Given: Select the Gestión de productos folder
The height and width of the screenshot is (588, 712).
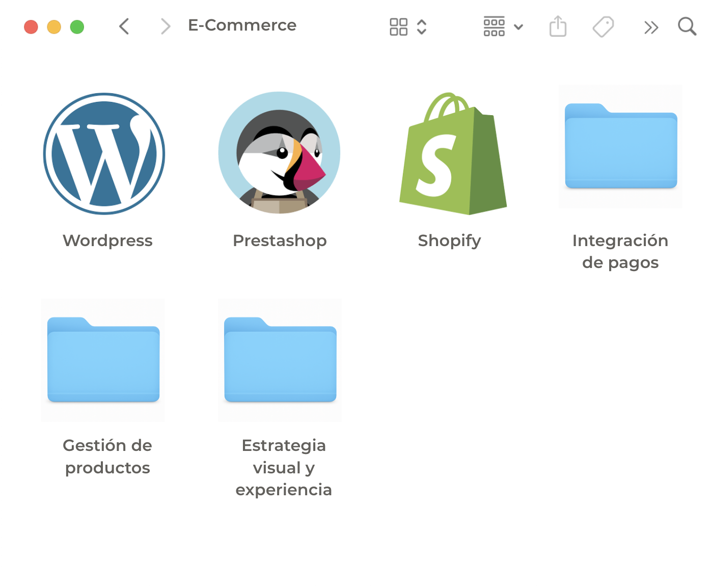Looking at the screenshot, I should click(103, 360).
